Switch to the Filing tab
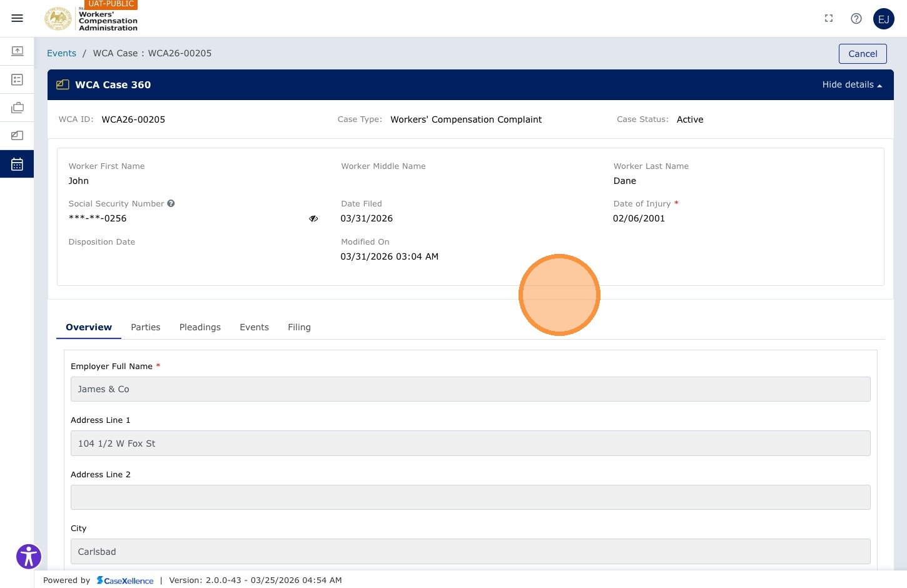The height and width of the screenshot is (588, 907). point(299,327)
